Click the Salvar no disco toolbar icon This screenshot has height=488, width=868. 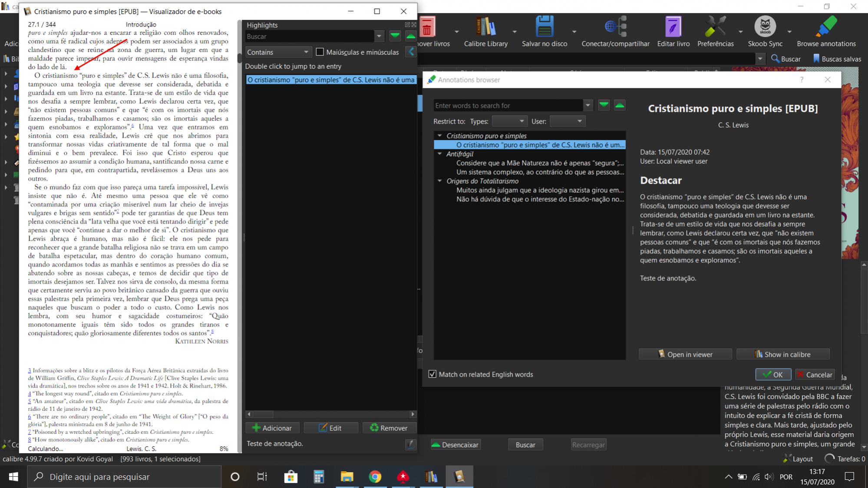[544, 27]
